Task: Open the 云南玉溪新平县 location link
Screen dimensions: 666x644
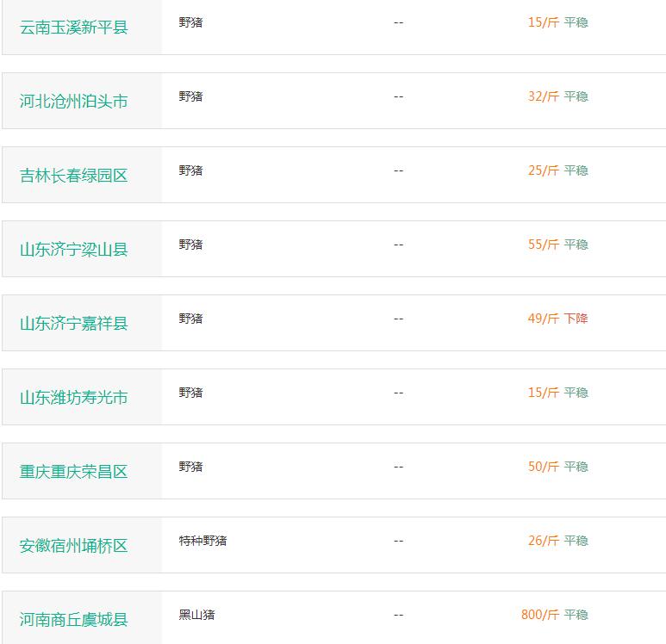Action: click(x=73, y=28)
